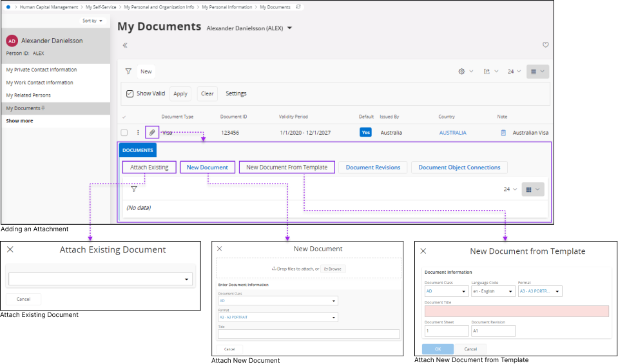This screenshot has width=618, height=364.
Task: Click the filter funnel icon beside New
Action: [128, 72]
